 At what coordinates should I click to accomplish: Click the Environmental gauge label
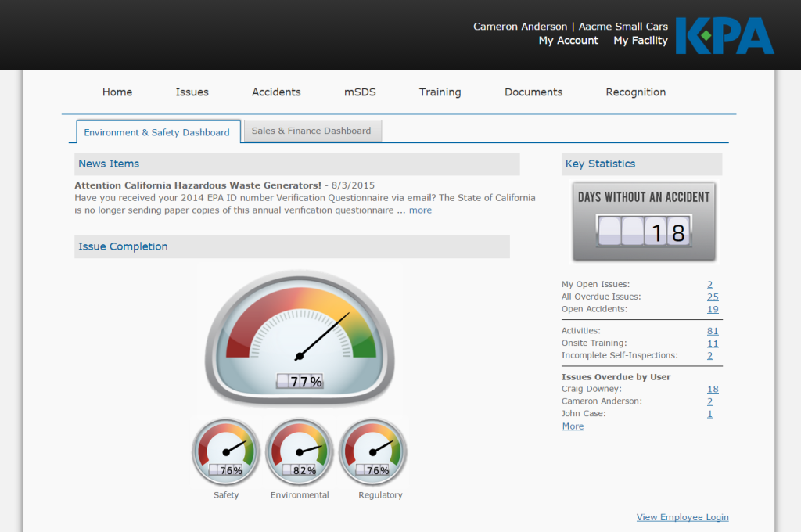(x=300, y=495)
